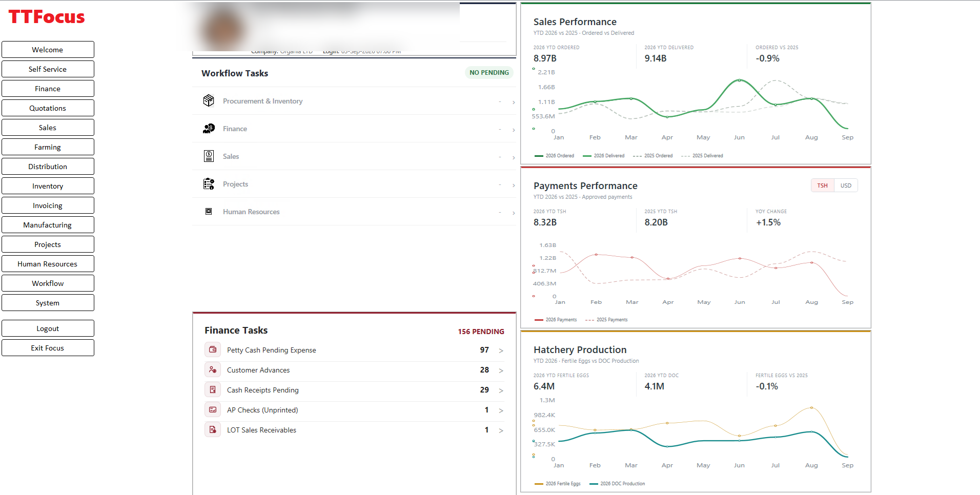Click the 9.14B delivered value
Viewport: 980px width, 495px height.
coord(656,58)
